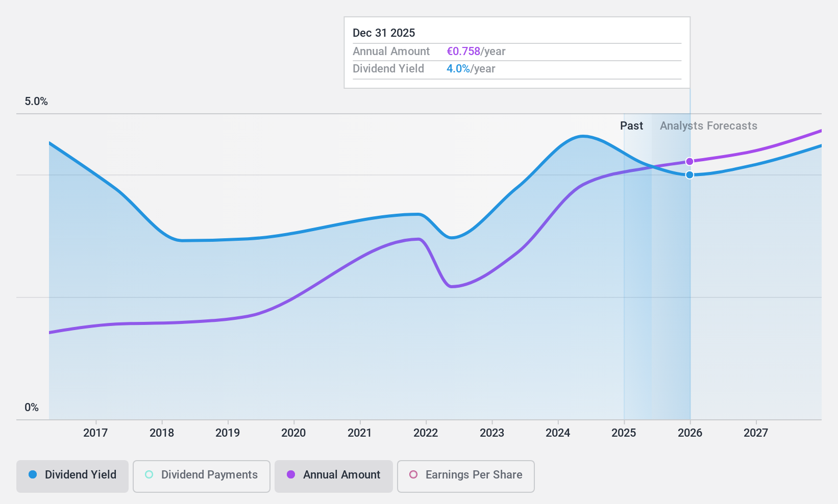The image size is (838, 504).
Task: Click the 'Annual Amount' tooltip row label
Action: coord(391,52)
